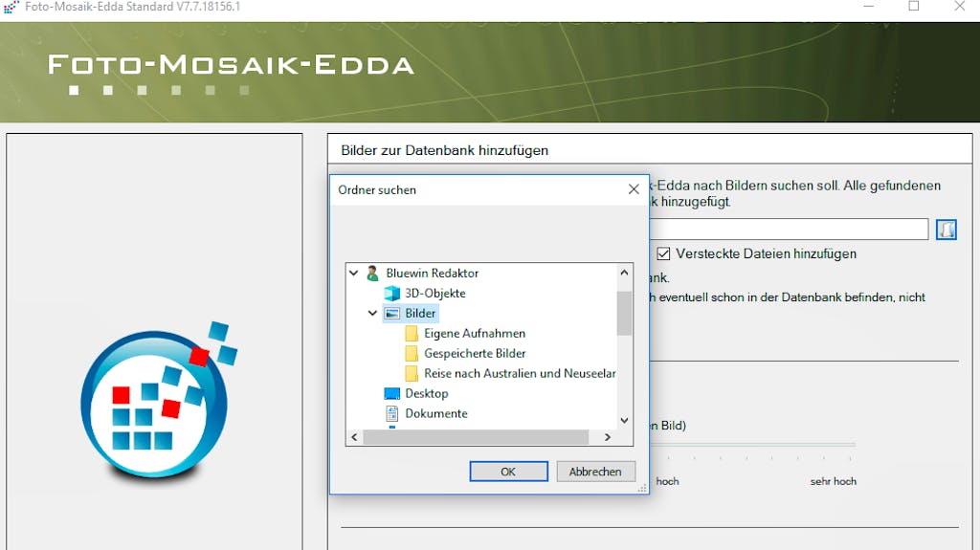Select 3D-Objekte in folder tree

(x=435, y=293)
